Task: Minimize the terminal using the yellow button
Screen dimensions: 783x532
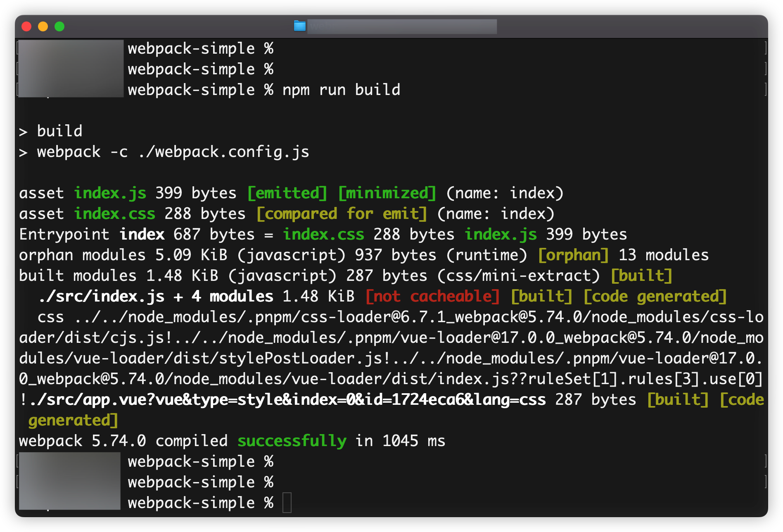Action: [x=43, y=26]
